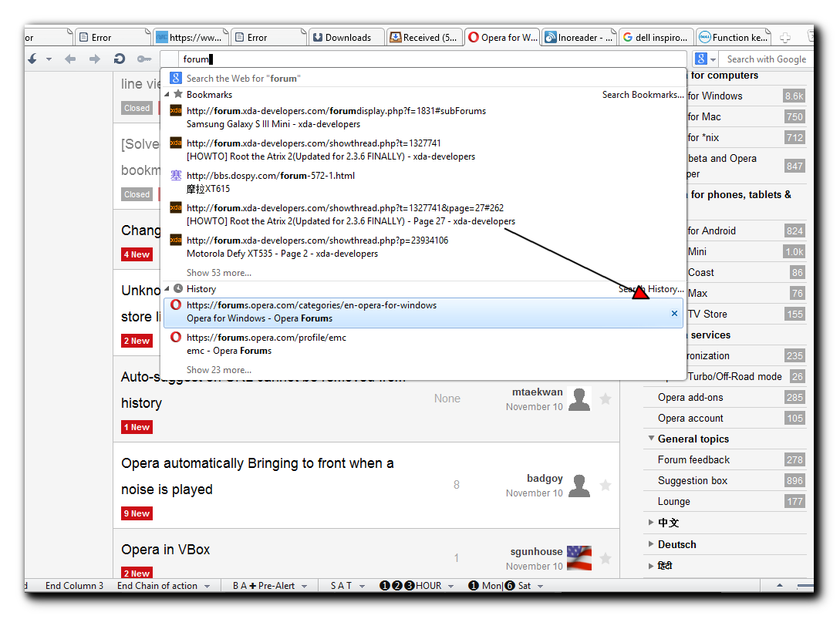Open the search engine dropdown arrow

[713, 60]
